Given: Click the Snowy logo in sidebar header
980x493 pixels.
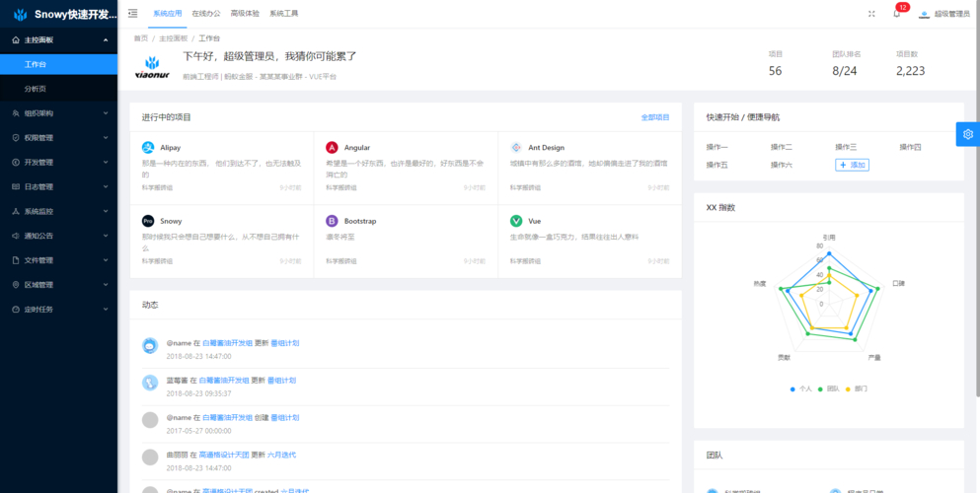Looking at the screenshot, I should [x=21, y=14].
